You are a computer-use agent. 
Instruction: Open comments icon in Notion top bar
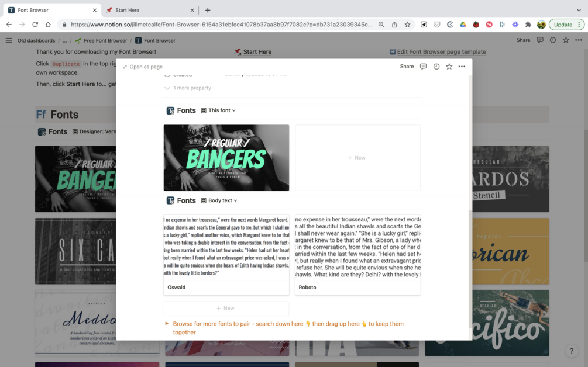pyautogui.click(x=540, y=40)
